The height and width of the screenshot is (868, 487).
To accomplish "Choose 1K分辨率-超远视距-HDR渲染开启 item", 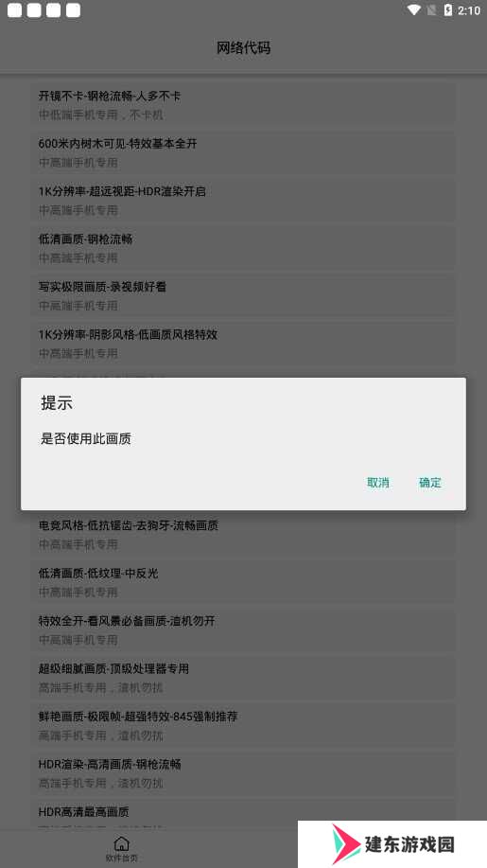I will [243, 201].
